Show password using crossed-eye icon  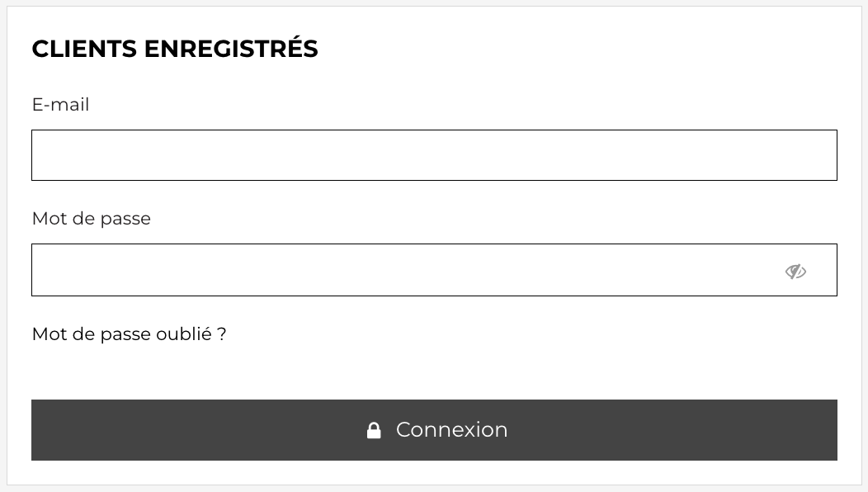click(x=795, y=272)
